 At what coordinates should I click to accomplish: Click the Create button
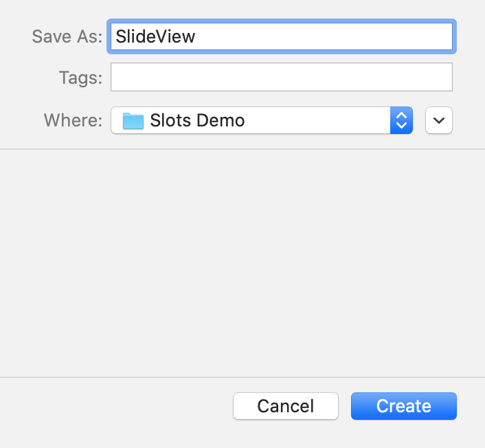[404, 406]
